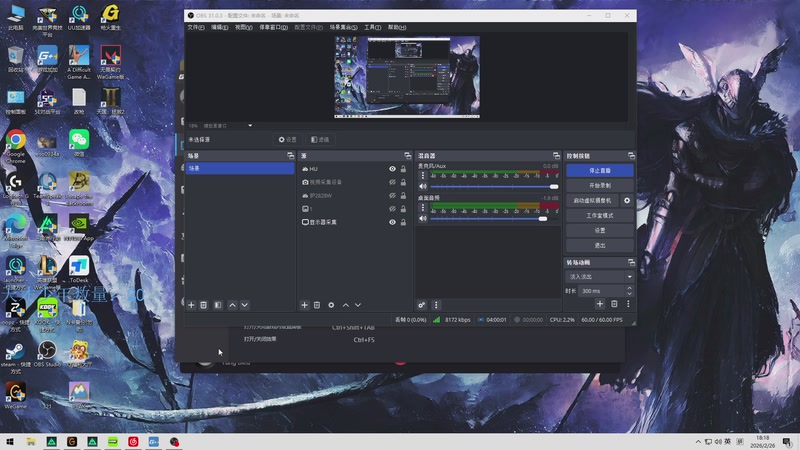Viewport: 800px width, 450px height.
Task: Pop out the scene transitions dock
Action: point(631,262)
